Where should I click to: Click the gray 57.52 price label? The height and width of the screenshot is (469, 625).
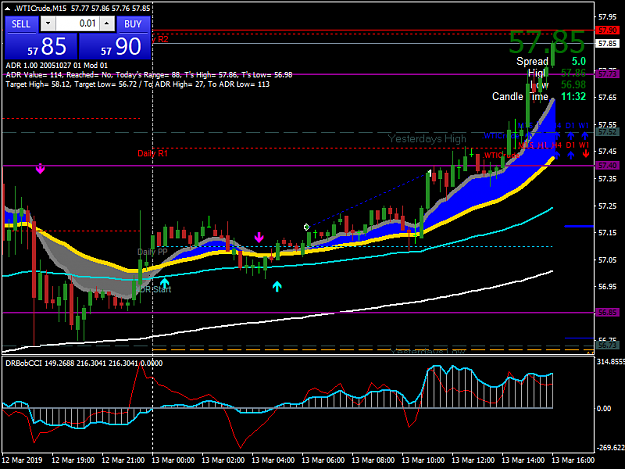coord(607,132)
